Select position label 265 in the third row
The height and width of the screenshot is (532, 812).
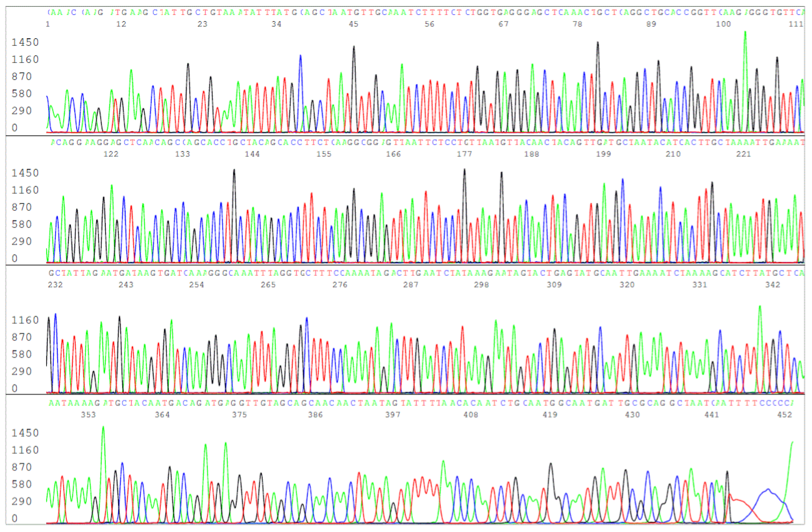268,285
